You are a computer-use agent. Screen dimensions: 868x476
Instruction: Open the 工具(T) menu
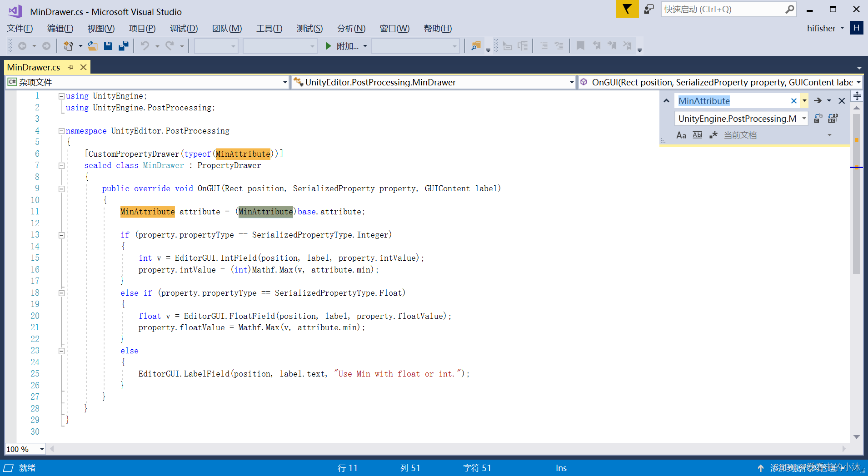click(269, 29)
